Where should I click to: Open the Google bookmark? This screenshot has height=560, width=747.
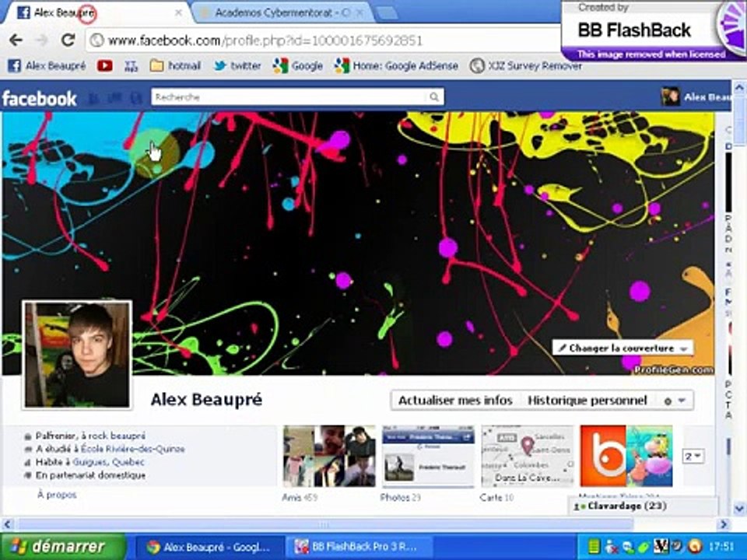[x=298, y=65]
